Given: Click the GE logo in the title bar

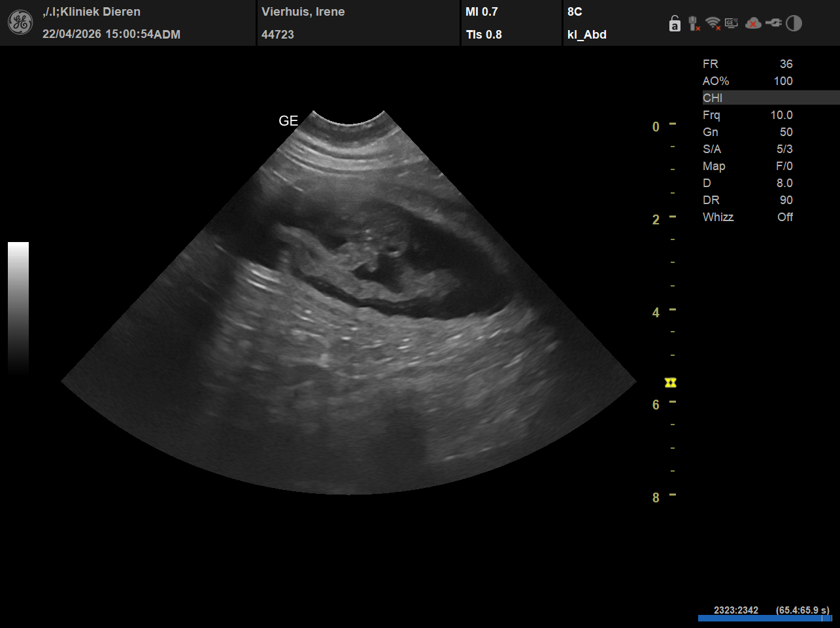Looking at the screenshot, I should [x=20, y=23].
